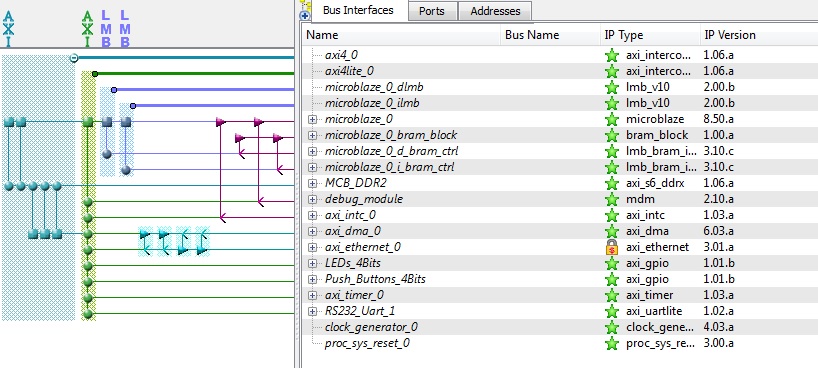Screen dimensions: 818x368
Task: Expand the microblaze_0 tree node
Action: click(312, 120)
